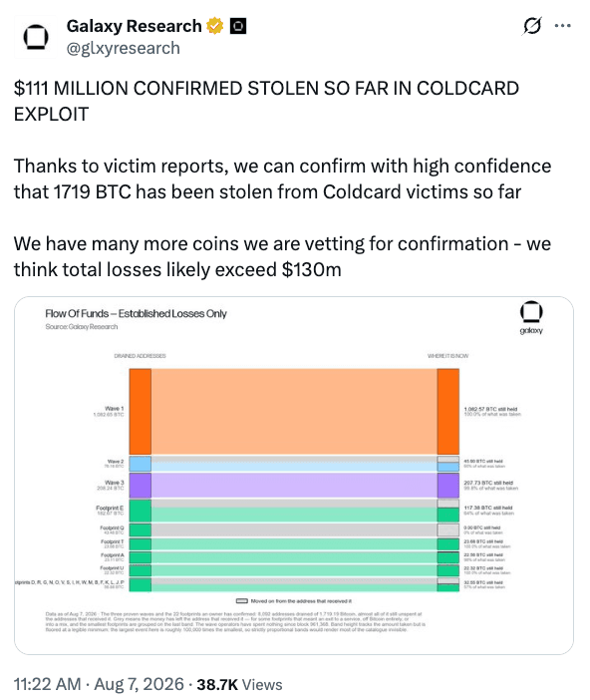The image size is (590, 700).
Task: Click the blue Wave 2 source bar
Action: coord(141,464)
